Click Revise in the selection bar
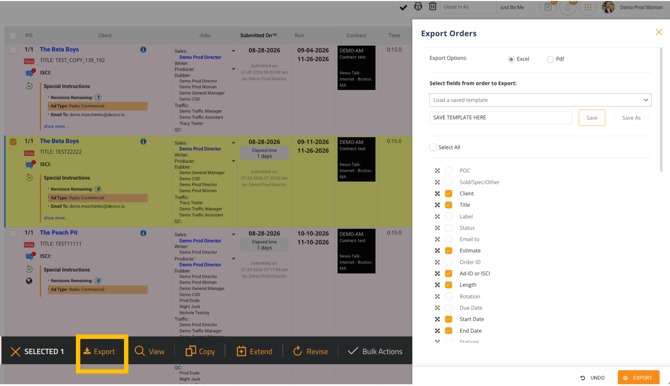Viewport: 670px width, 386px height. coord(310,351)
